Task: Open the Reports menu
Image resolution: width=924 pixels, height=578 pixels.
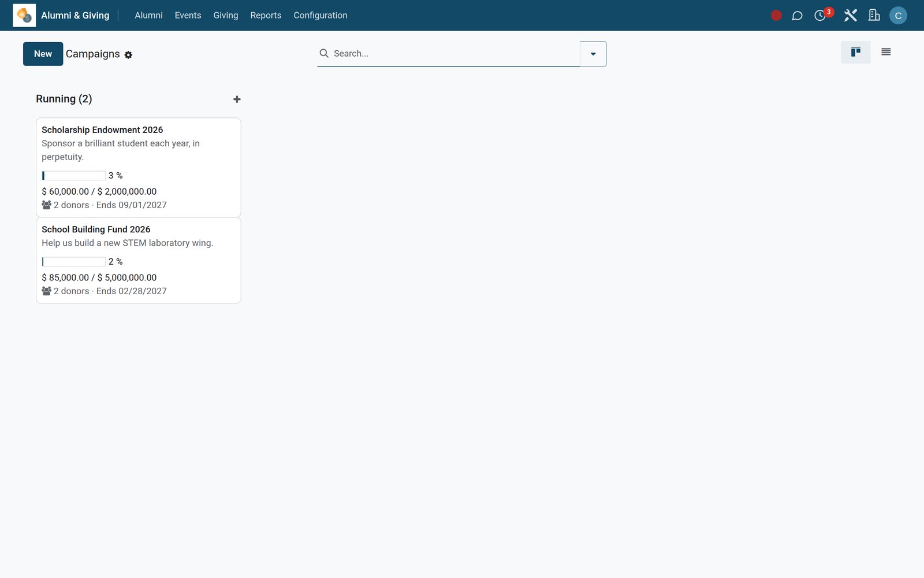Action: click(266, 16)
